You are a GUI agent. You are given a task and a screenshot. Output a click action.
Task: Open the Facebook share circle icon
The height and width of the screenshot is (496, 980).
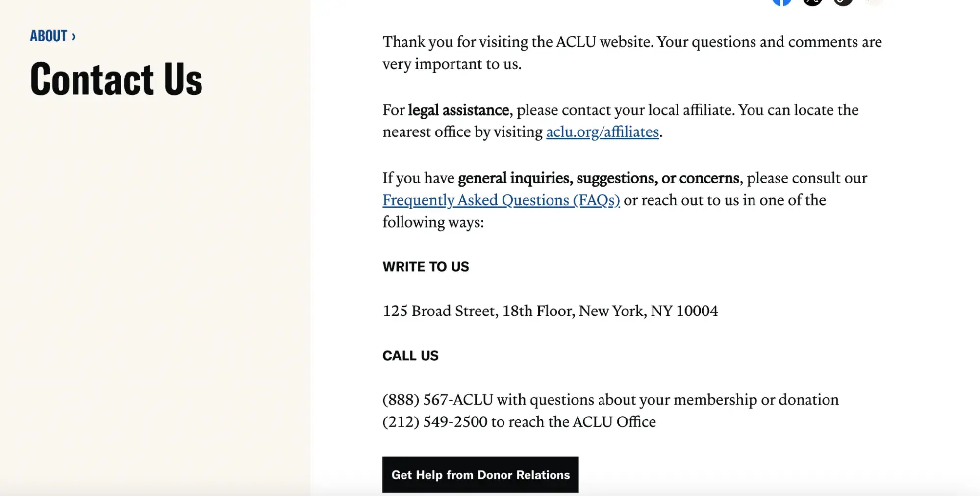782,2
